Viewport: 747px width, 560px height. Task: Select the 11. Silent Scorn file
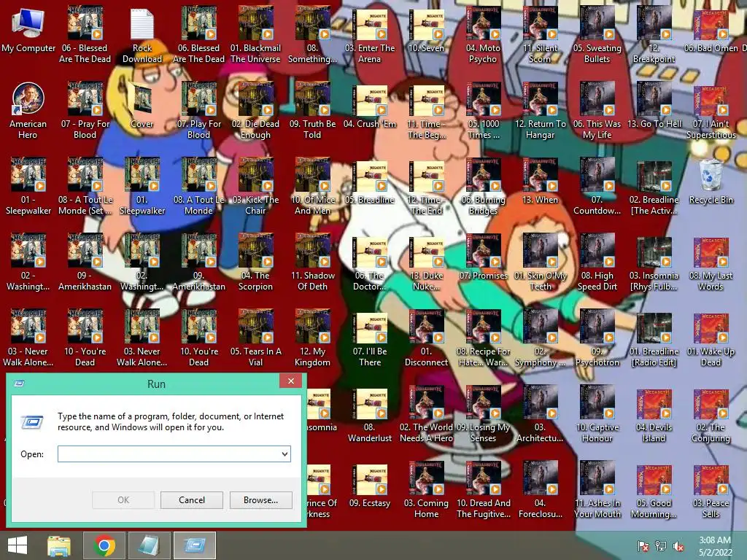(540, 36)
